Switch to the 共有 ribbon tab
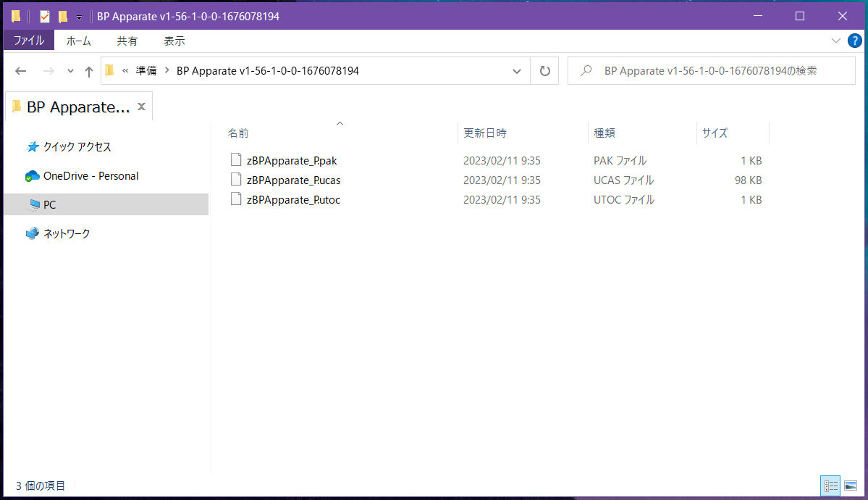This screenshot has width=868, height=500. point(127,41)
